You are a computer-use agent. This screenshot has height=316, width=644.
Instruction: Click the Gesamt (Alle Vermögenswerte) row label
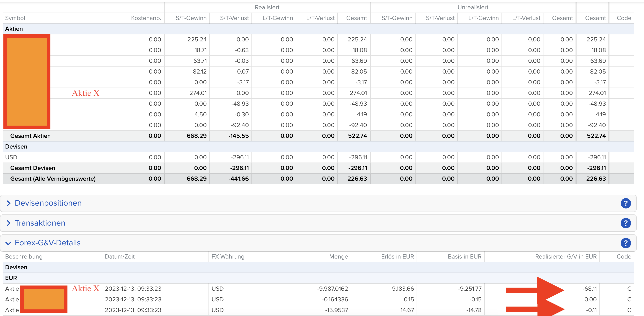coord(53,179)
